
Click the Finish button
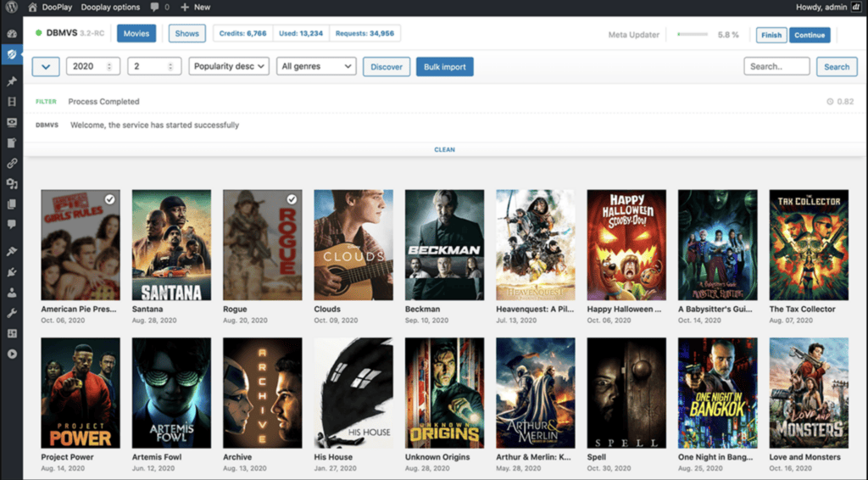[771, 35]
